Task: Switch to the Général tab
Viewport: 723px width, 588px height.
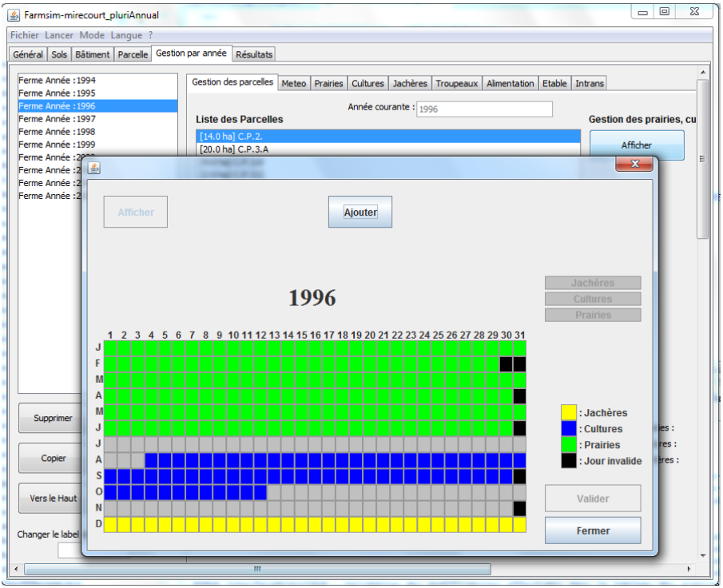Action: (x=28, y=54)
